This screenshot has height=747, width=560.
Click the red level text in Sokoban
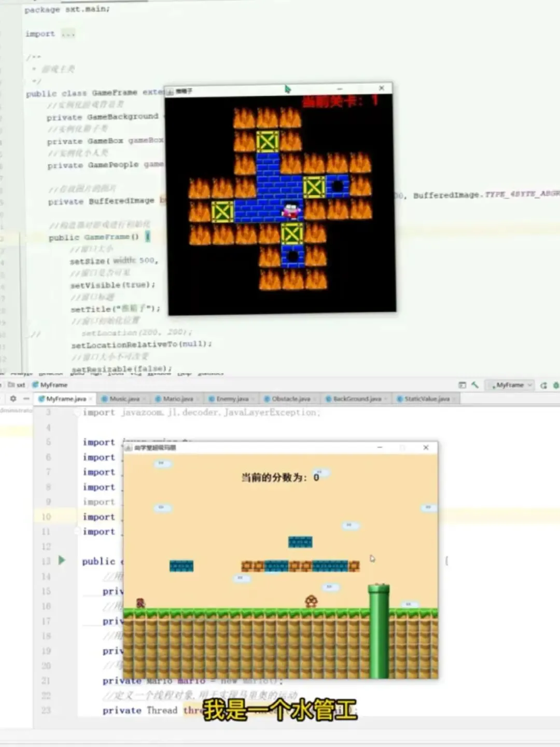click(x=340, y=101)
